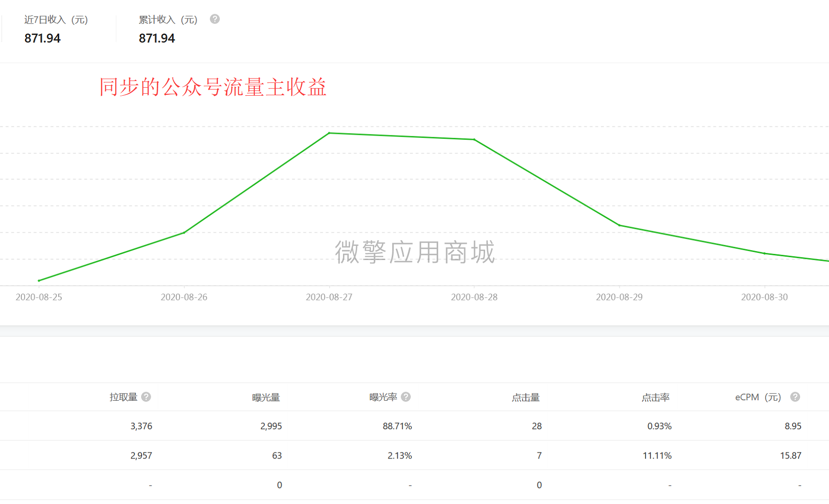This screenshot has width=829, height=504.
Task: Click the 累计收入 (元) label
Action: tap(168, 19)
